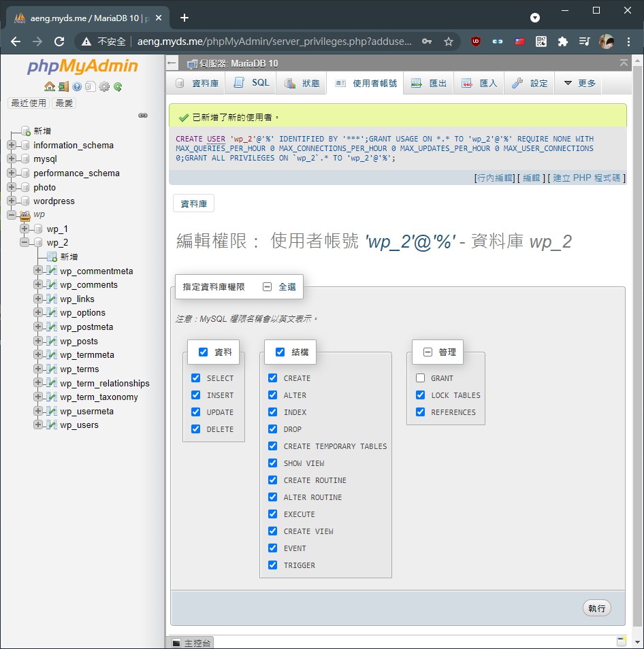Screen dimensions: 644x649
Task: Open a new browser tab
Action: click(184, 18)
